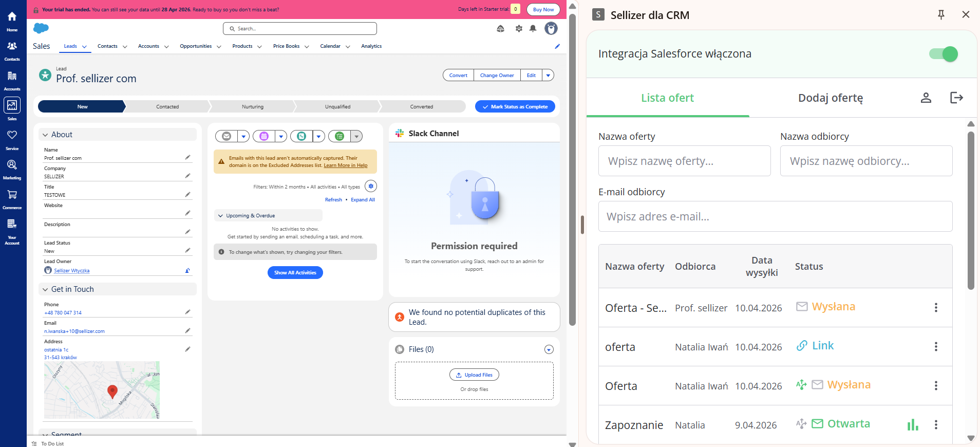Collapse the Upcoming & Overdue section
The width and height of the screenshot is (980, 447).
pyautogui.click(x=221, y=216)
